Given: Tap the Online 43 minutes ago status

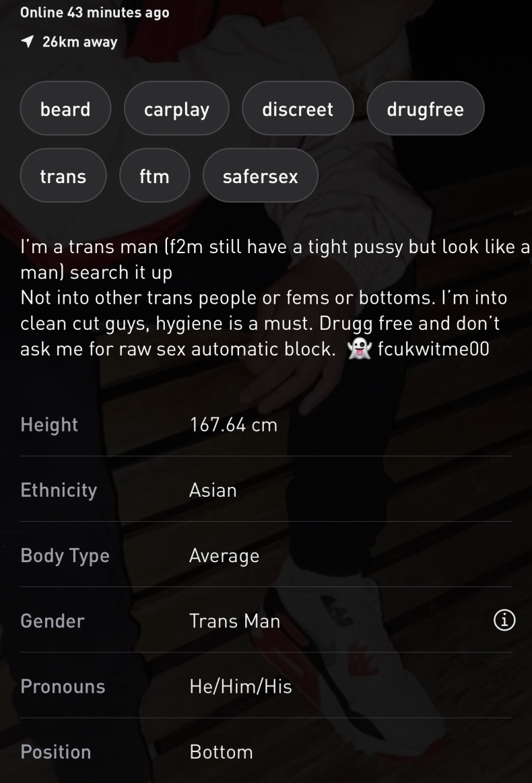Looking at the screenshot, I should 95,12.
